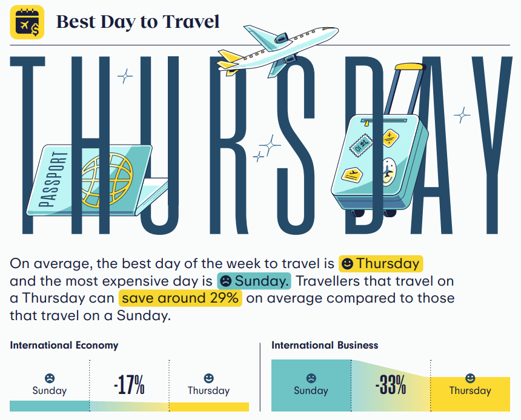Click the teal Sunday bar in Economy chart
This screenshot has height=420, width=521.
pos(50,406)
